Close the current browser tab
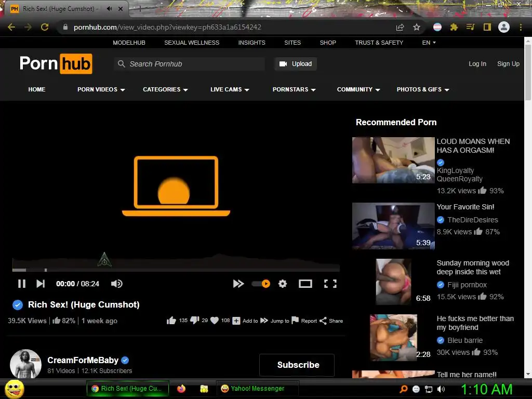This screenshot has height=399, width=532. (x=121, y=9)
